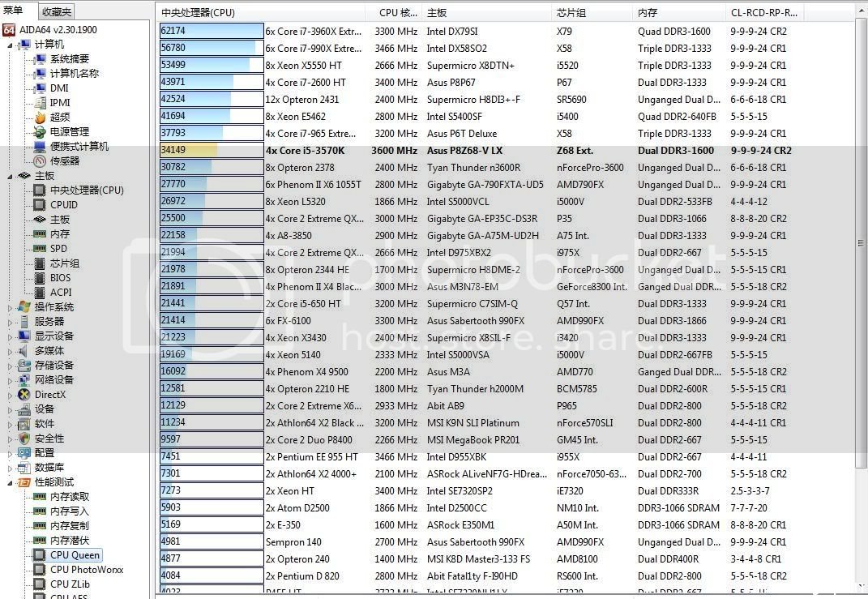The width and height of the screenshot is (868, 599).
Task: Select the 传感器 sensor icon
Action: click(x=39, y=161)
